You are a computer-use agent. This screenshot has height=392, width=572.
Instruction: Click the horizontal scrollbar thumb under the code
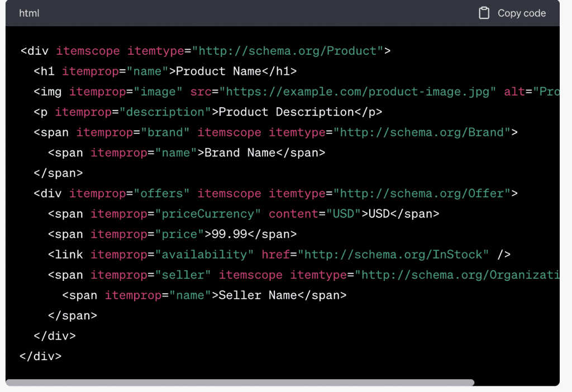tap(240, 383)
